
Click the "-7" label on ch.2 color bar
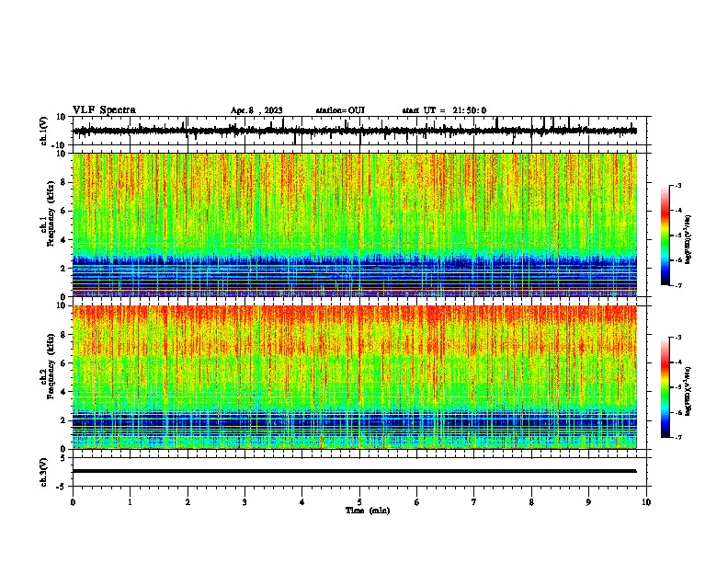678,438
